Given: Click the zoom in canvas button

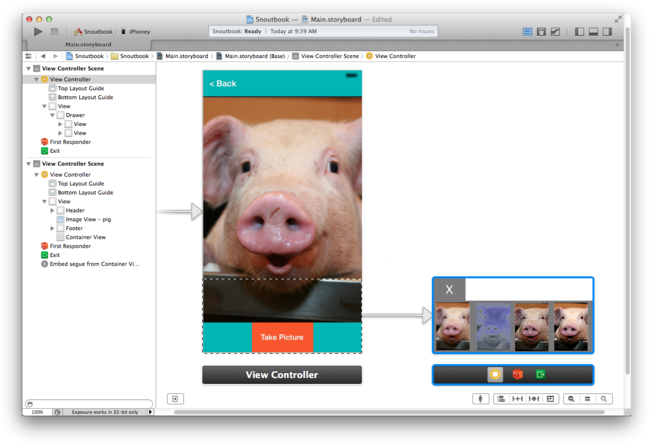Looking at the screenshot, I should tap(604, 399).
